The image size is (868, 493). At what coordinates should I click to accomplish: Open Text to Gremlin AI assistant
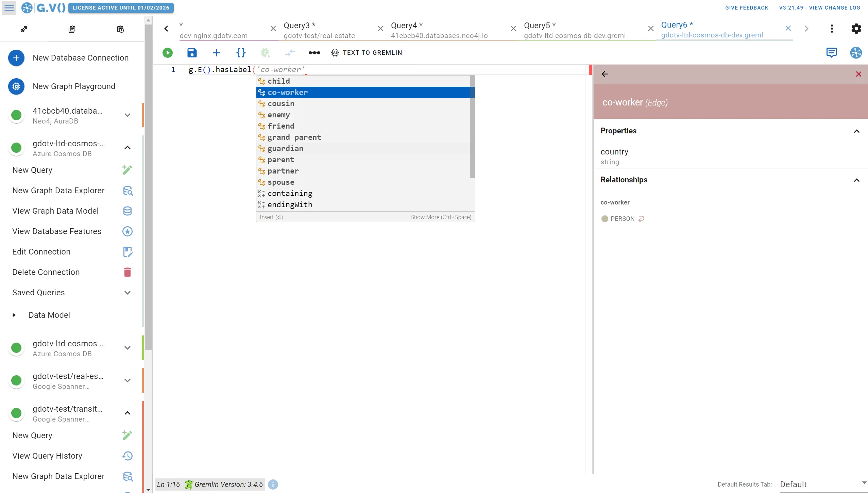coord(367,53)
